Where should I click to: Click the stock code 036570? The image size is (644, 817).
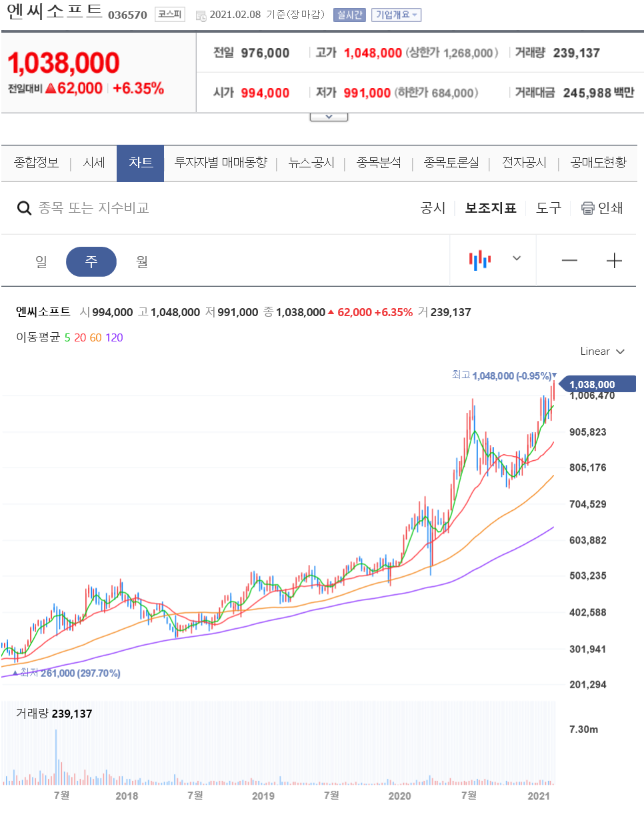(127, 15)
